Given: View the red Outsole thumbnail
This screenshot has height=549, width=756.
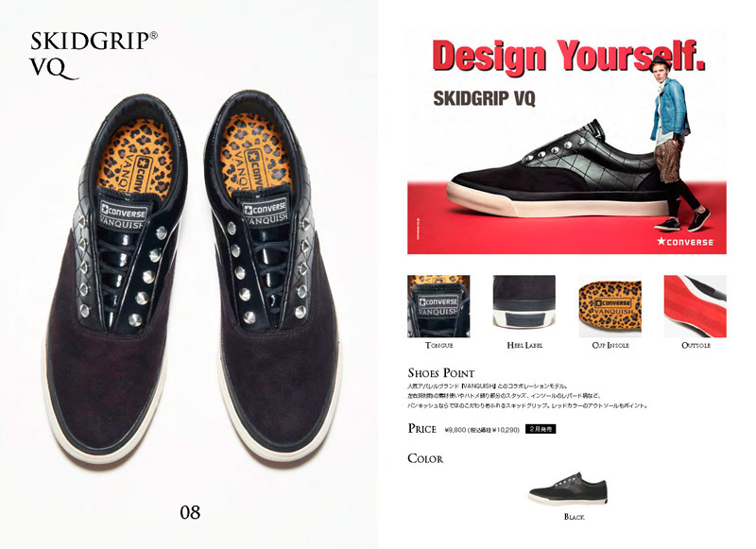Looking at the screenshot, I should pyautogui.click(x=696, y=306).
